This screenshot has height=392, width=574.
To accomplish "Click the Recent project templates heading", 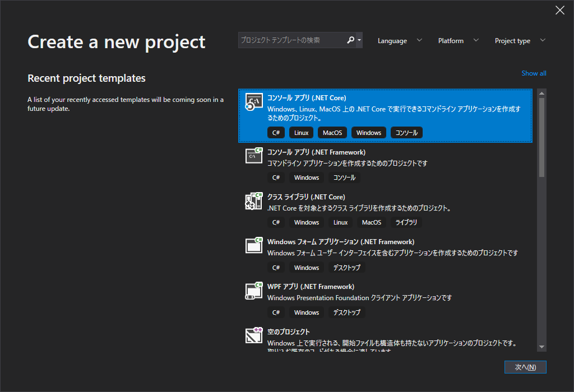I will click(86, 78).
